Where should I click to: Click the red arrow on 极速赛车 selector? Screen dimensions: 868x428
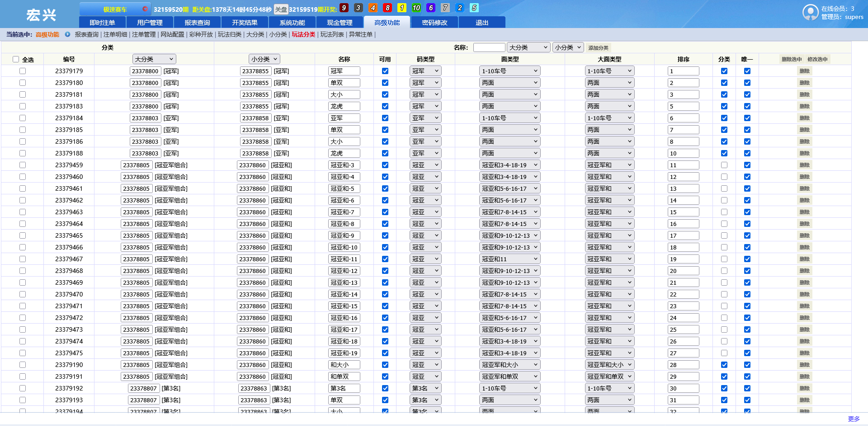(145, 9)
